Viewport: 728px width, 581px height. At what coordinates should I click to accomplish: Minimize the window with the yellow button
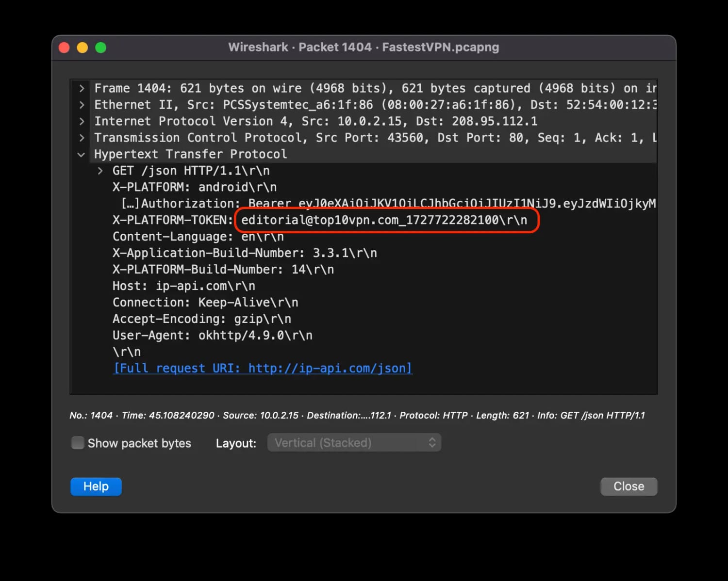pos(83,48)
